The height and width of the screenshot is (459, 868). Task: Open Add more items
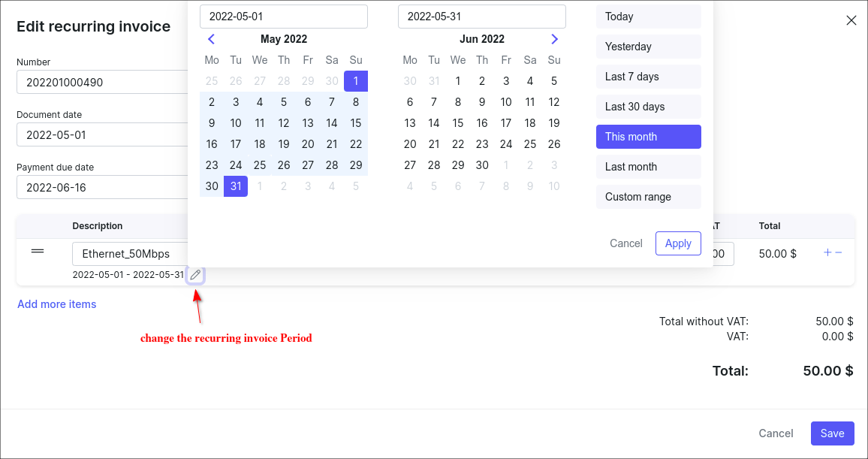56,303
